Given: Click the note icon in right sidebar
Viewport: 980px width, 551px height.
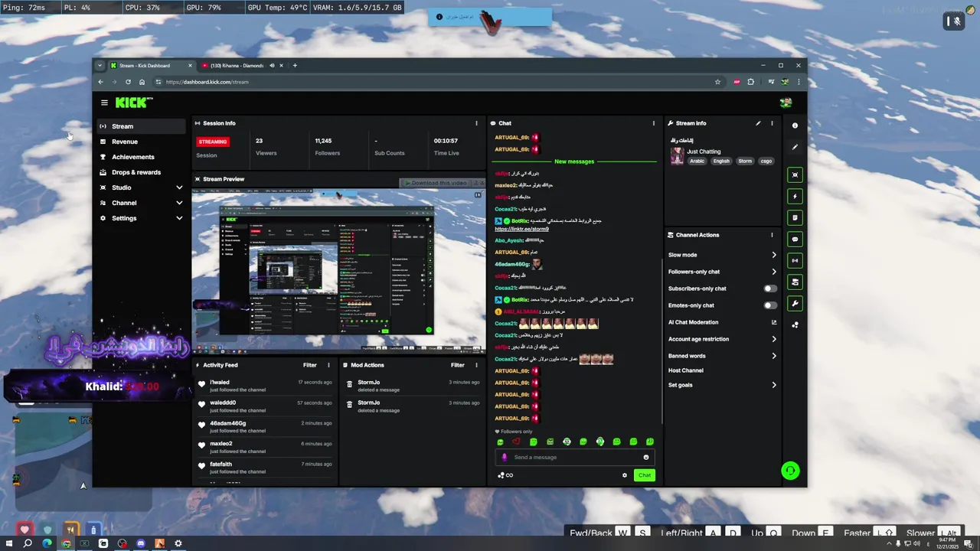Looking at the screenshot, I should [x=795, y=218].
